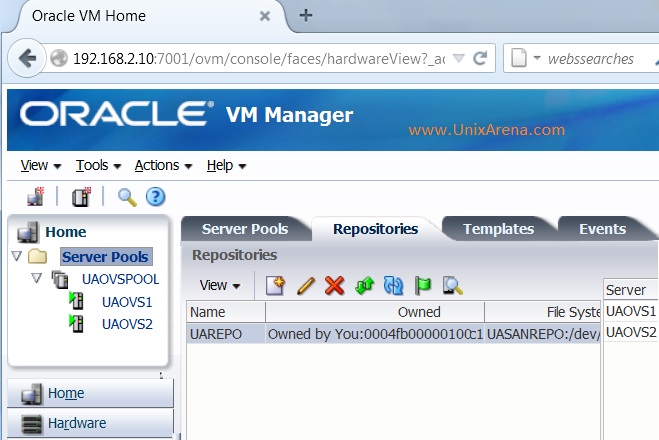Open the search engine selector dropdown arrow
659x440 pixels.
[537, 58]
